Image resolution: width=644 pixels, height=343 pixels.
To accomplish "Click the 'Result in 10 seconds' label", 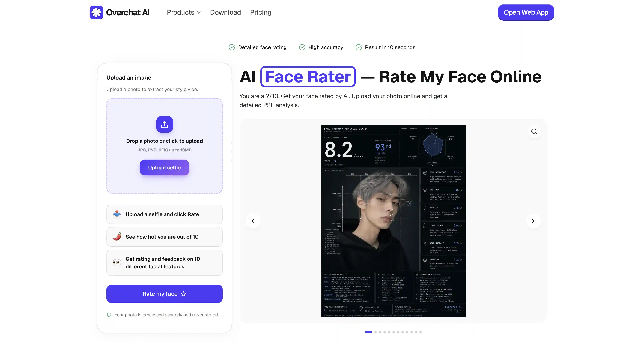I will 390,47.
